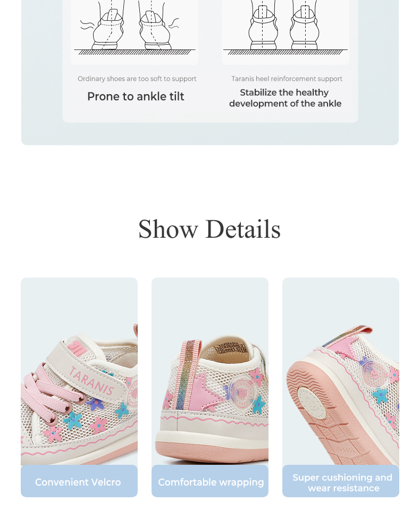Screen dimensions: 420x518
Task: Open the Velcro strap shoe photo
Action: pos(79,372)
